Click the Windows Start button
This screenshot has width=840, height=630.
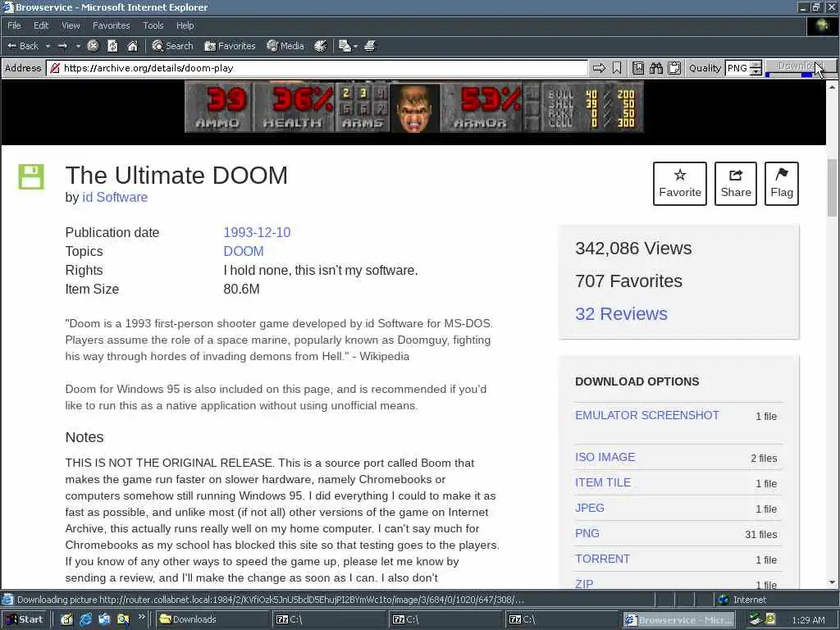(x=24, y=619)
